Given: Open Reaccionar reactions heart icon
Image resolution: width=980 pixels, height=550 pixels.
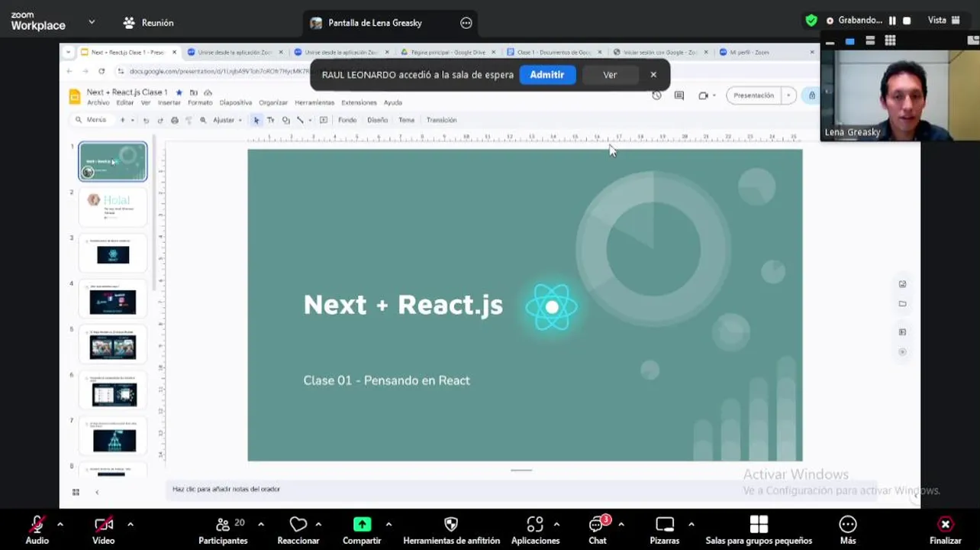Looking at the screenshot, I should coord(298,524).
